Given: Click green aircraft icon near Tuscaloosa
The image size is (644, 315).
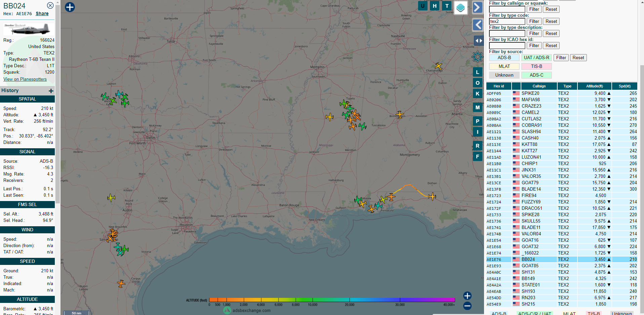Looking at the screenshot, I should click(362, 126).
